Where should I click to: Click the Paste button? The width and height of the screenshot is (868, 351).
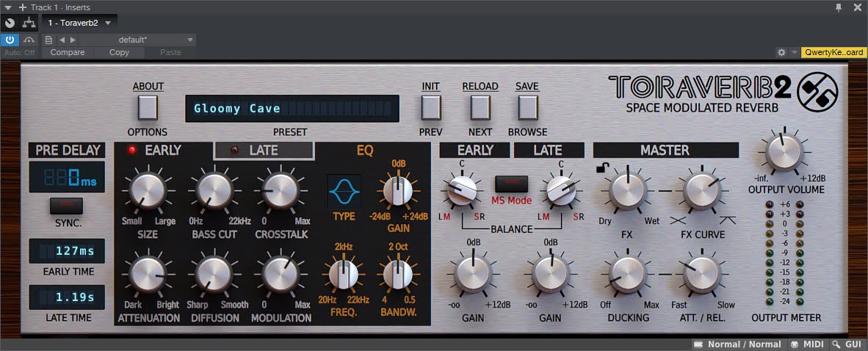[x=170, y=52]
